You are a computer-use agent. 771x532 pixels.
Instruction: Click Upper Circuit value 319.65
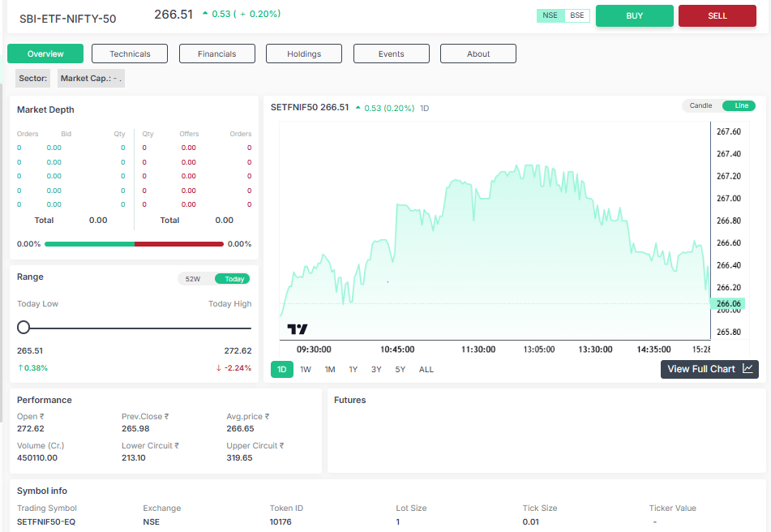coord(239,457)
